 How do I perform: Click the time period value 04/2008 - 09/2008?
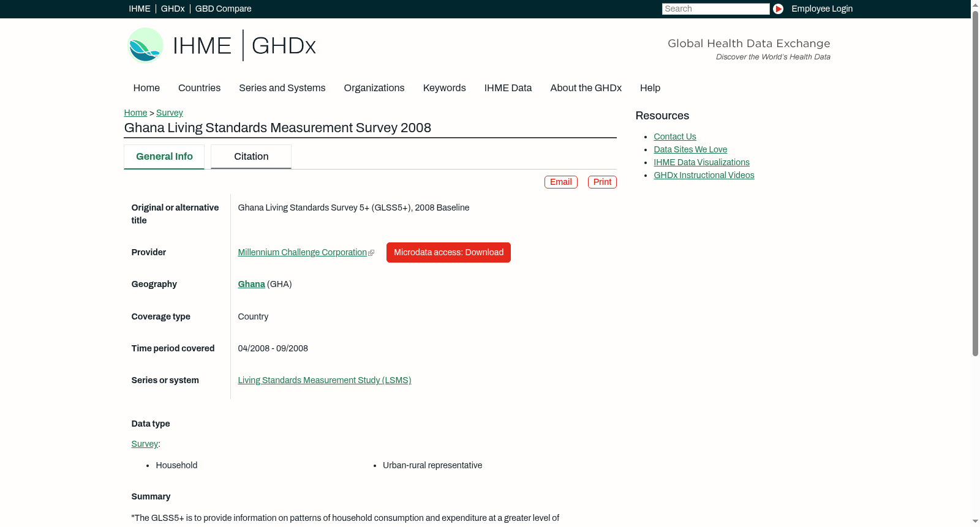(x=273, y=348)
